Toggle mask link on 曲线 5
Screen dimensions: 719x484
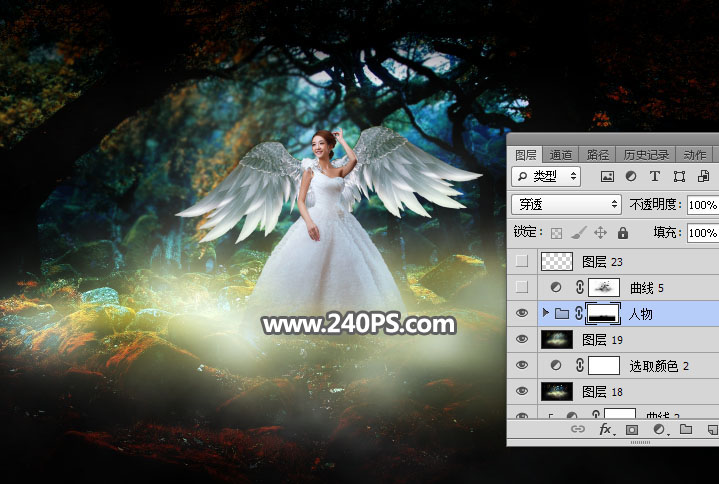(580, 287)
